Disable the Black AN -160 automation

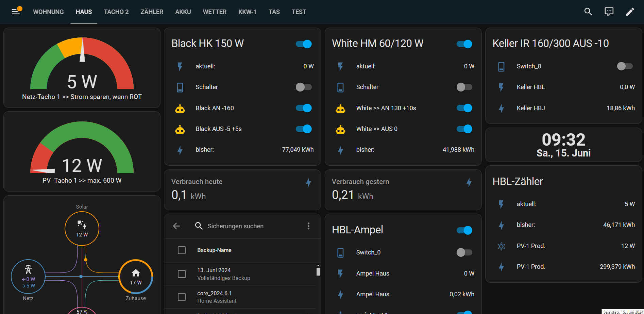click(304, 108)
